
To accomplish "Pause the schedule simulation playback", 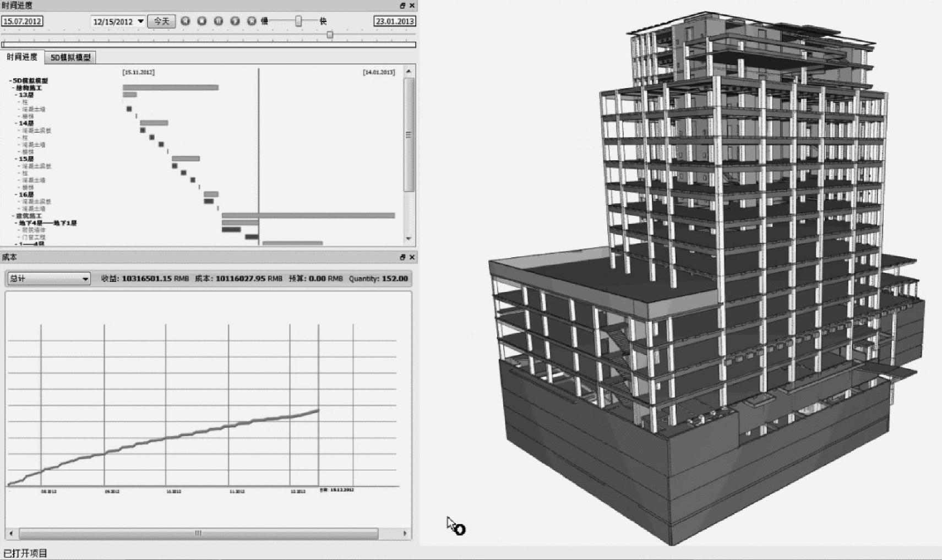I will 219,21.
